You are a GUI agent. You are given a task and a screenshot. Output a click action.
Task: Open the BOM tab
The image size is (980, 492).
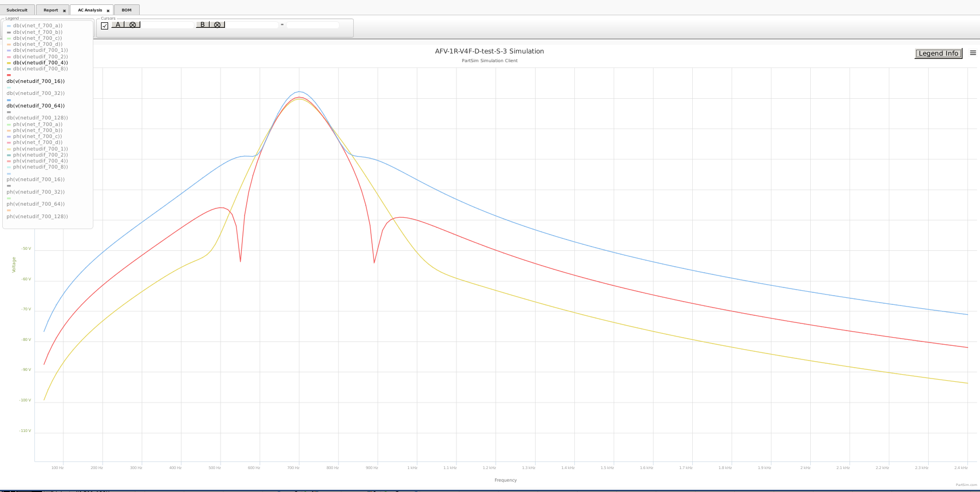coord(127,10)
